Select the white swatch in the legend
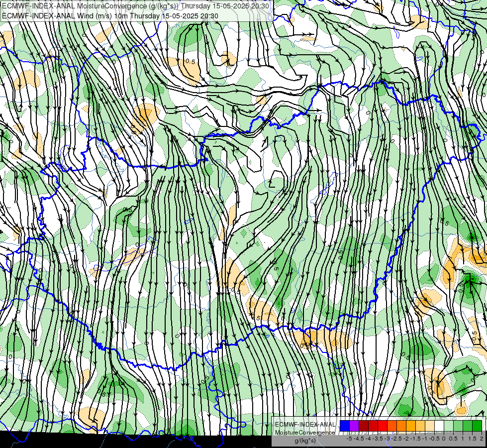This screenshot has width=487, height=448. pos(439,426)
